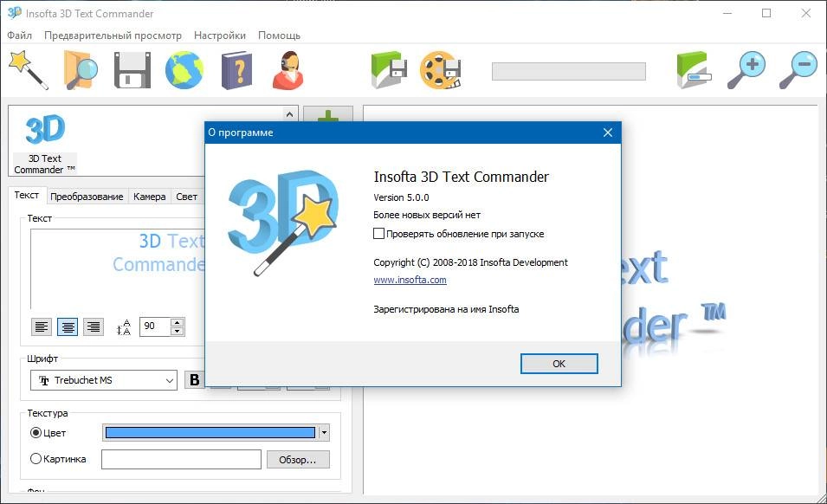Viewport: 827px width, 504px height.
Task: Decrease line spacing value with down arrow
Action: 178,331
